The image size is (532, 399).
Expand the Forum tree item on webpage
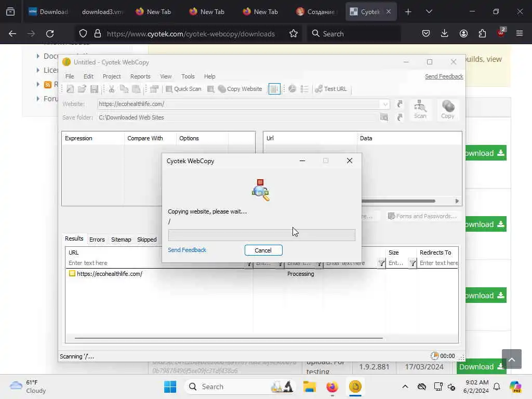38,98
